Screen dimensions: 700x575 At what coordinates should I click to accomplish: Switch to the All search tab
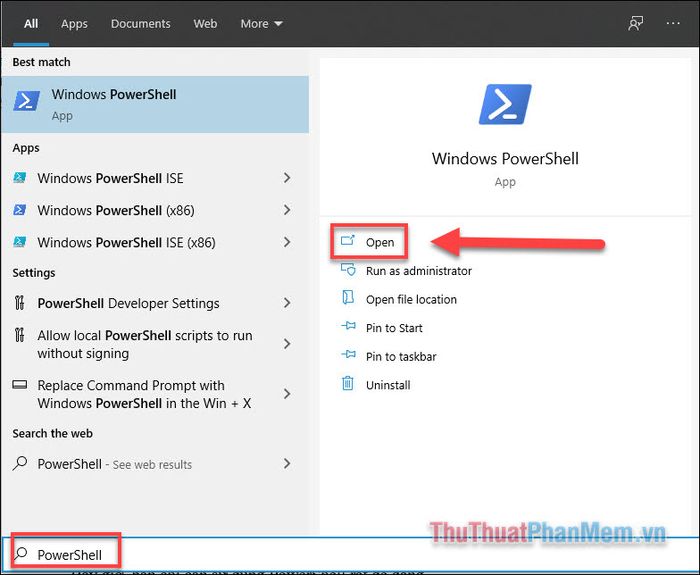tap(31, 24)
